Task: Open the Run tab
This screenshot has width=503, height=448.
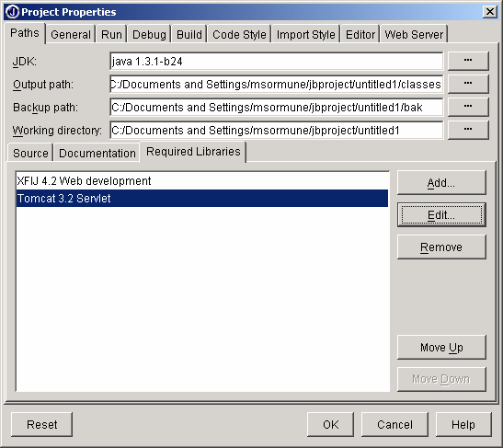Action: click(x=111, y=34)
